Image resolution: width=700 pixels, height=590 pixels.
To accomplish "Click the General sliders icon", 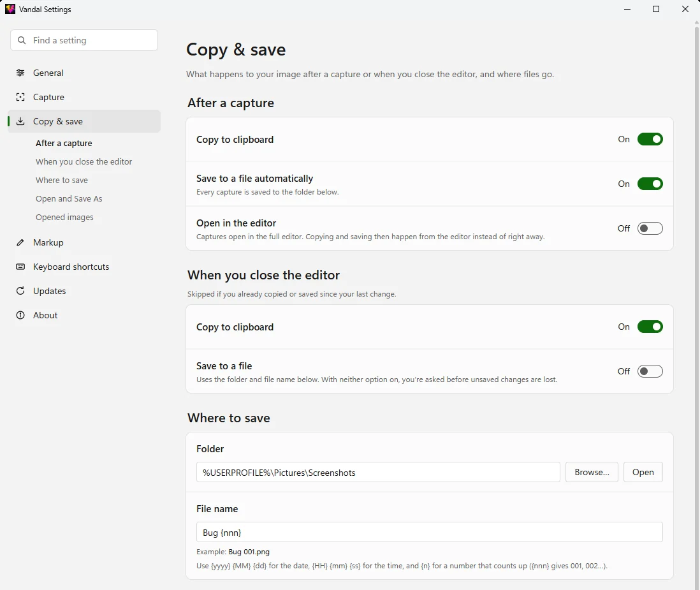I will (20, 73).
